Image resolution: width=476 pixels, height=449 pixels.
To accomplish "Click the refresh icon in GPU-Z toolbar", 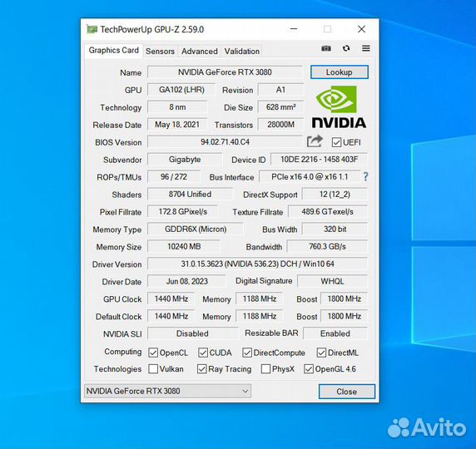I will [x=346, y=48].
